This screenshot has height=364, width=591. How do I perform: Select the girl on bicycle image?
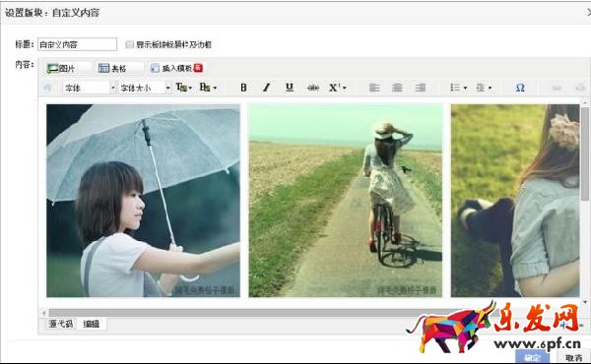[x=346, y=201]
